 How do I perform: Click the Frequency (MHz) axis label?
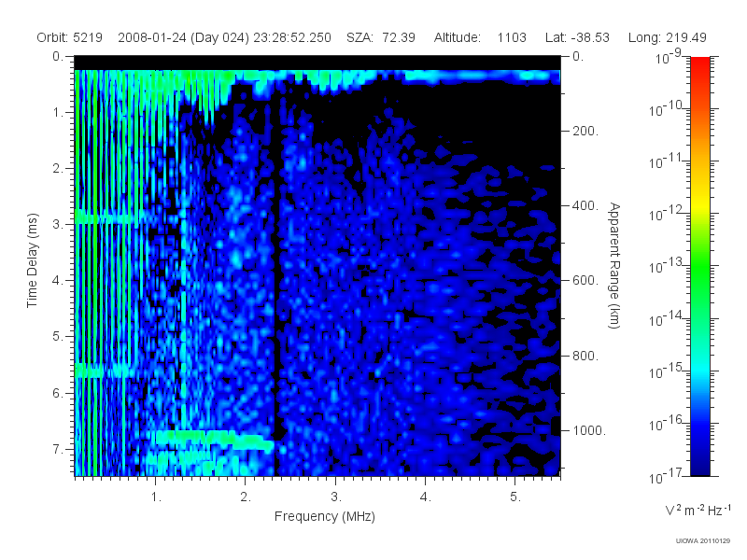pos(325,517)
